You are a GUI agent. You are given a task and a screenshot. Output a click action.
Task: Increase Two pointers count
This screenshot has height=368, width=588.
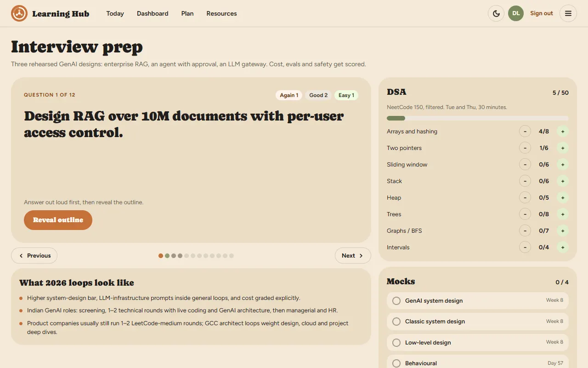[x=563, y=148]
